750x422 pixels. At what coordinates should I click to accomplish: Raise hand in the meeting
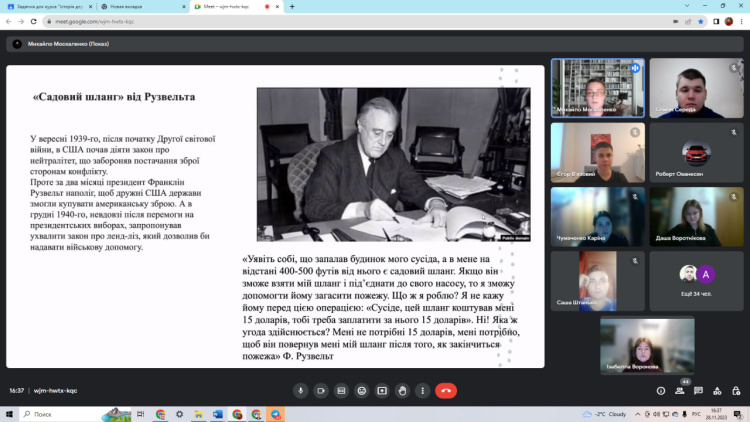(x=402, y=390)
